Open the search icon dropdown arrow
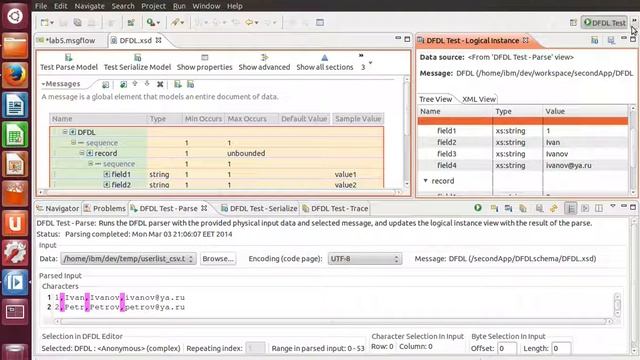 [158, 23]
